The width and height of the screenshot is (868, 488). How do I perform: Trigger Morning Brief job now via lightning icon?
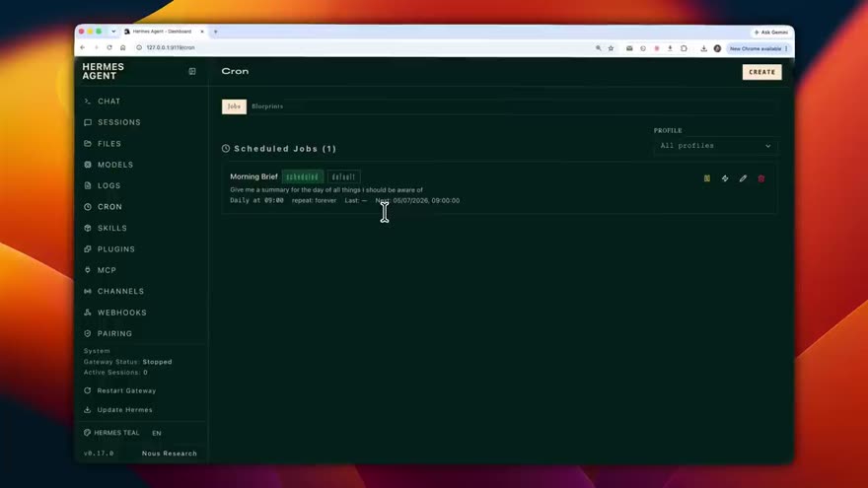click(x=725, y=178)
